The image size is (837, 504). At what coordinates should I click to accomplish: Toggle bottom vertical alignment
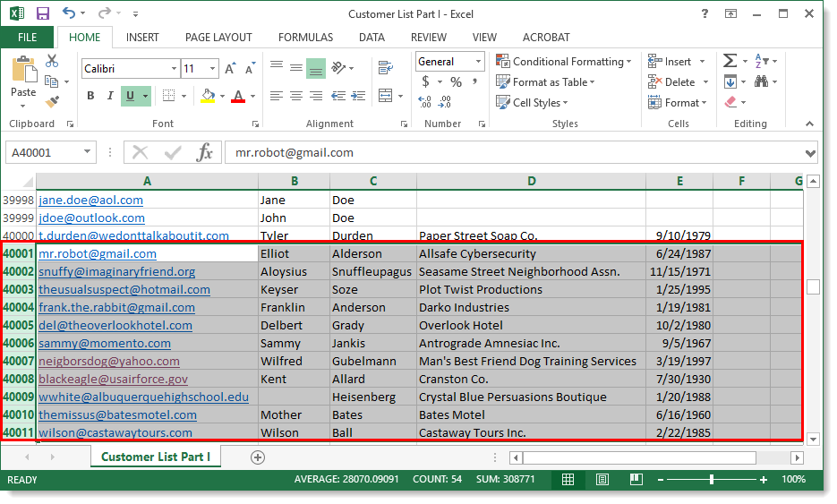click(x=316, y=68)
